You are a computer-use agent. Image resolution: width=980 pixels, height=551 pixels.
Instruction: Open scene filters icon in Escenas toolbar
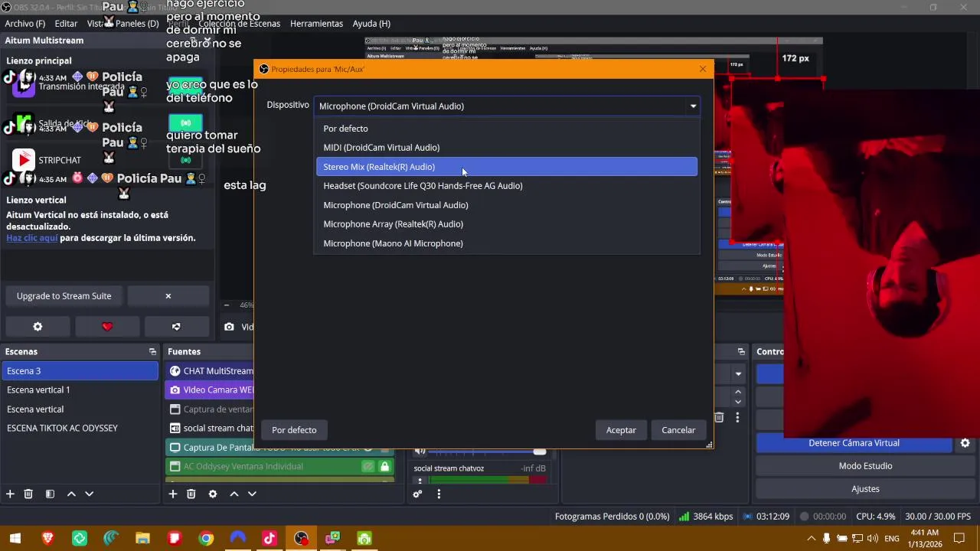pos(50,494)
